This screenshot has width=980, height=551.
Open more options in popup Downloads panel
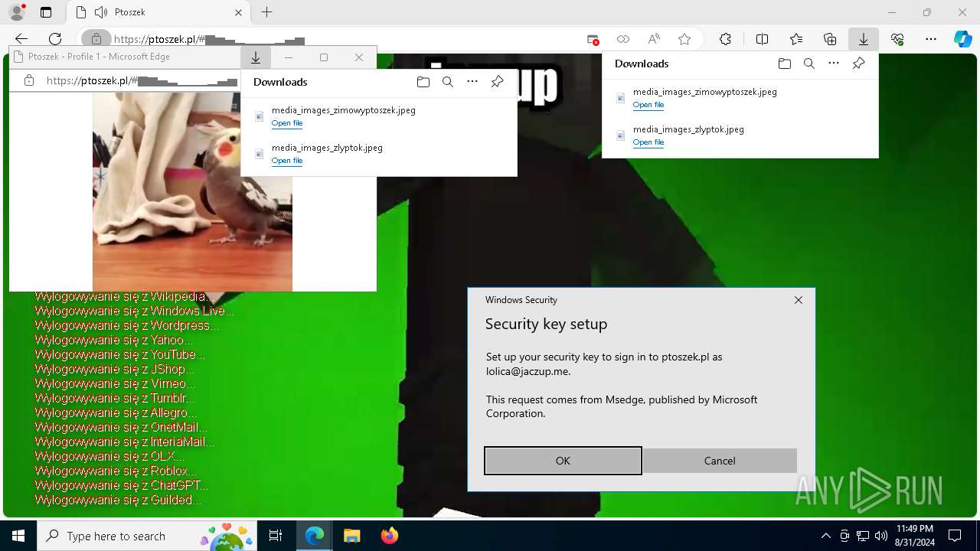click(472, 82)
